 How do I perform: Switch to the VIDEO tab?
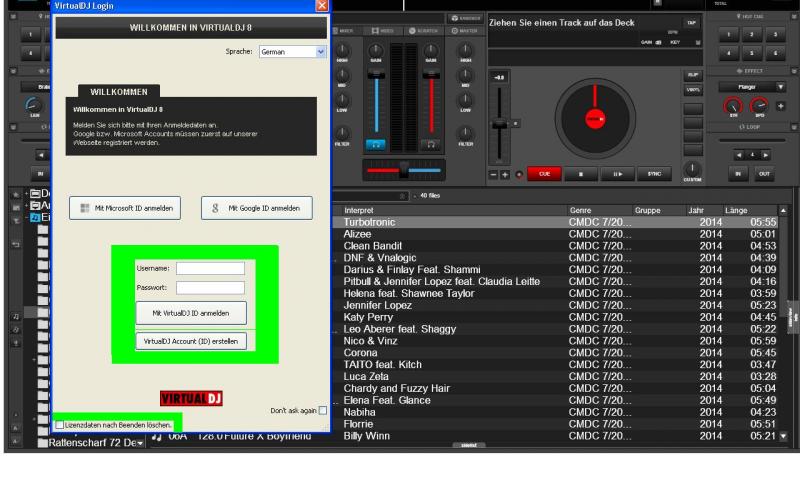coord(382,31)
